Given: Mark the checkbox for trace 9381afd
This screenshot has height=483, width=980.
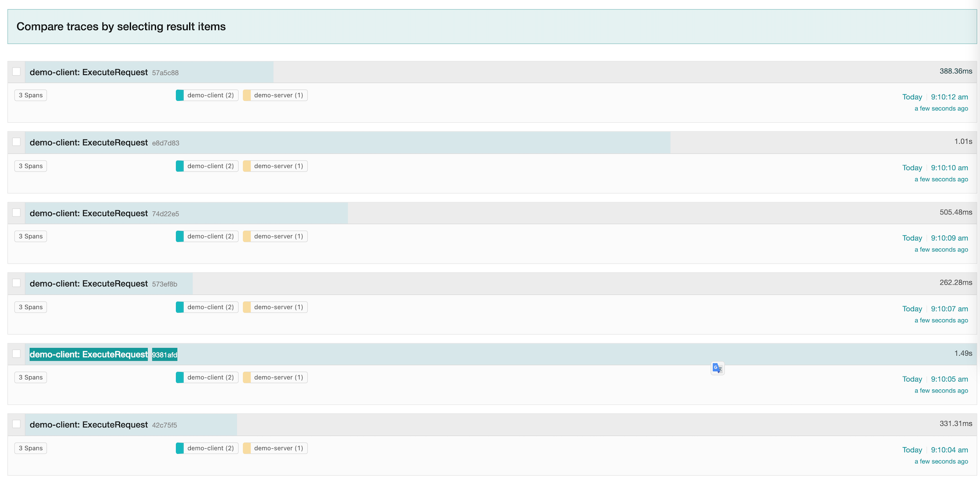Looking at the screenshot, I should pyautogui.click(x=16, y=354).
